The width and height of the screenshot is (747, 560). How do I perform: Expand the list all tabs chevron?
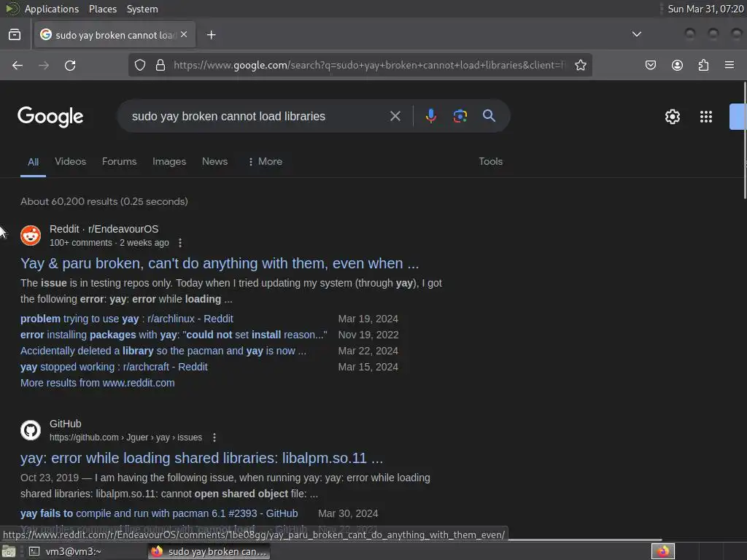636,34
